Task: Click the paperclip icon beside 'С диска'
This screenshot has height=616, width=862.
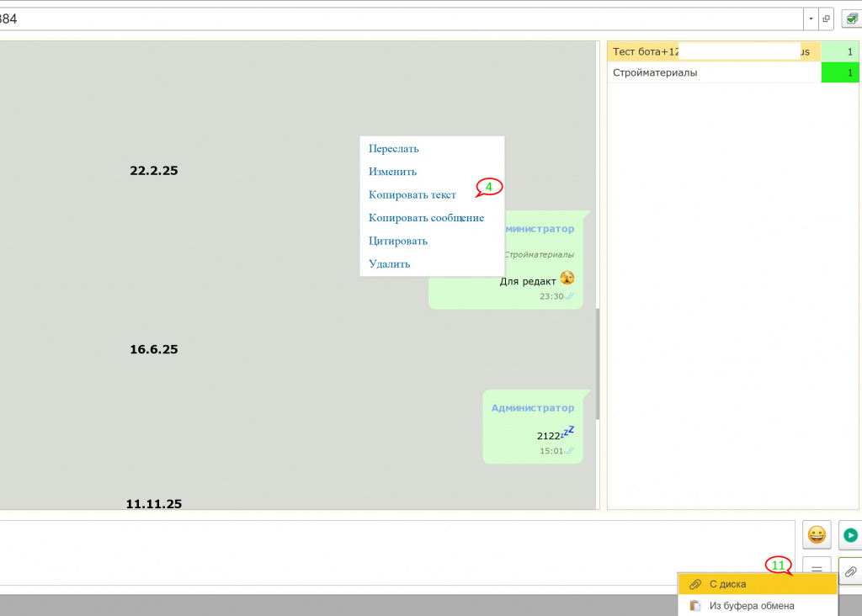Action: [695, 584]
